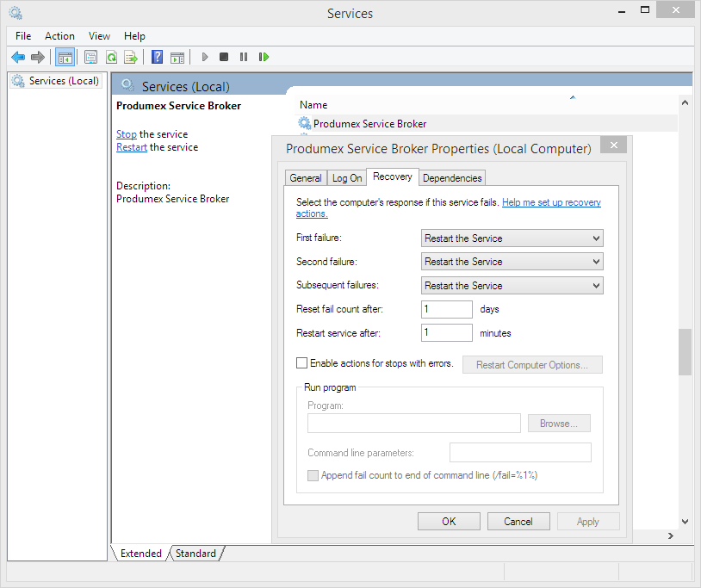Viewport: 701px width, 588px height.
Task: Click the back navigation arrow icon
Action: 18,57
